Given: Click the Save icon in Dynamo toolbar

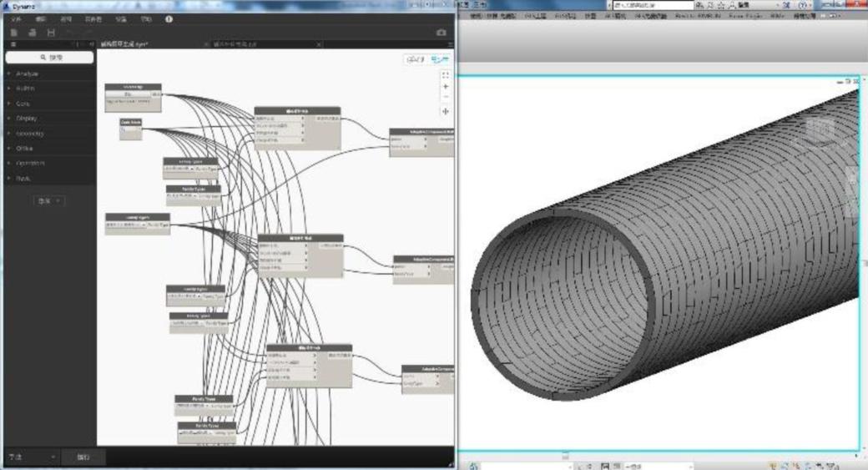Looking at the screenshot, I should 51,32.
